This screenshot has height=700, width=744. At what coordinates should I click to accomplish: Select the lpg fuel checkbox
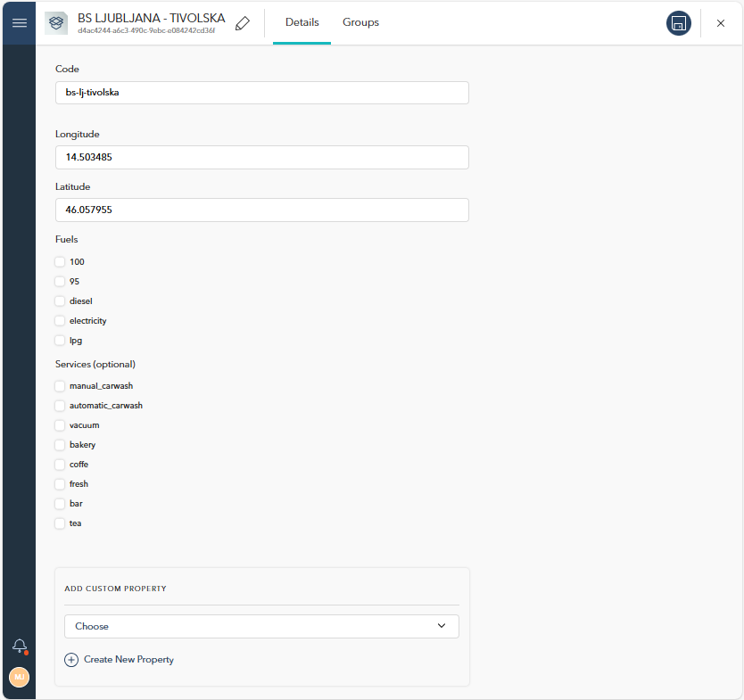(60, 341)
